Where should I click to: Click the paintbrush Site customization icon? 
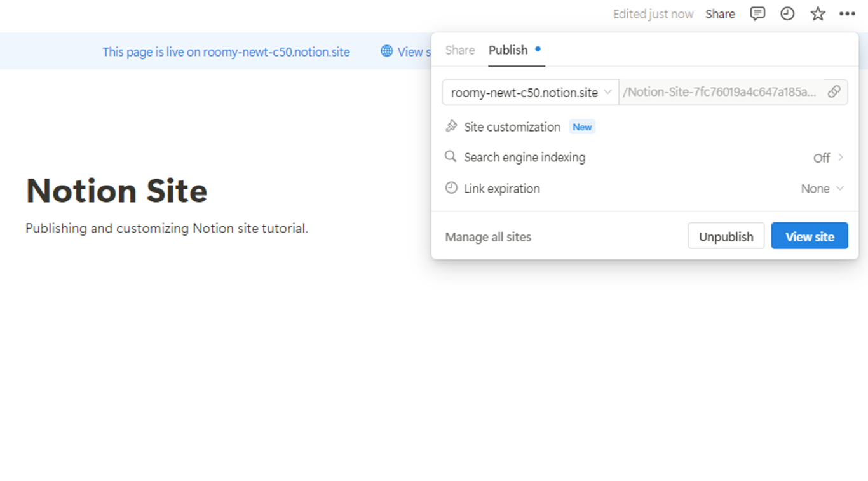(x=451, y=126)
